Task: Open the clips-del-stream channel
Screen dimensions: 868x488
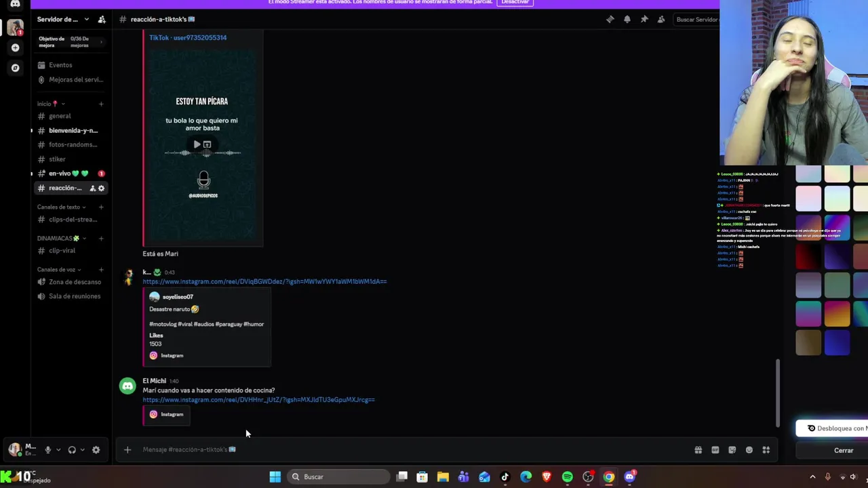Action: [x=71, y=220]
